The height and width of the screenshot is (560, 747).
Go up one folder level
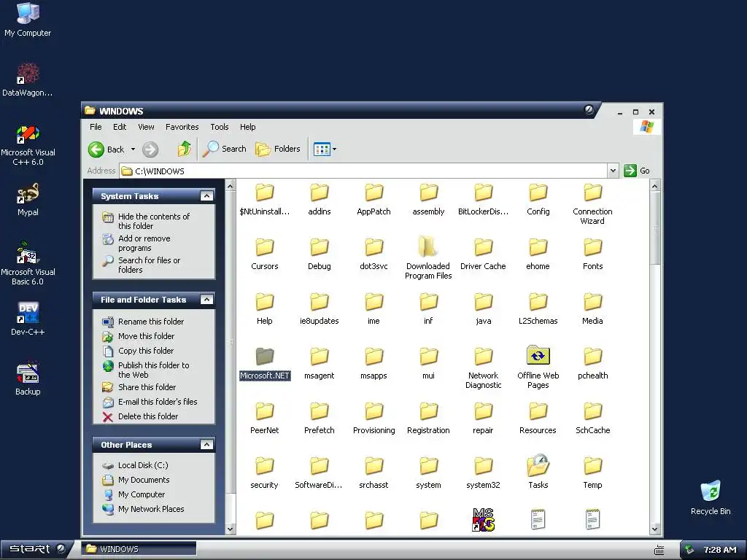coord(185,149)
